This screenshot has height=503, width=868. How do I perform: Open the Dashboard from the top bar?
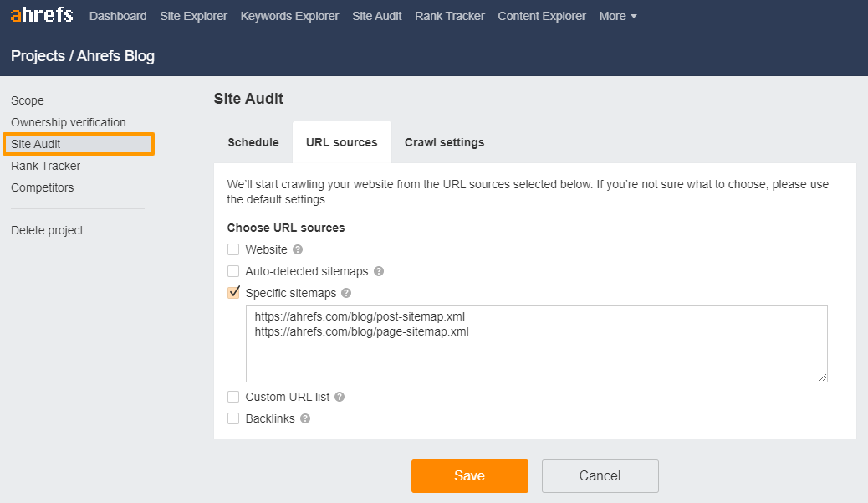(118, 16)
